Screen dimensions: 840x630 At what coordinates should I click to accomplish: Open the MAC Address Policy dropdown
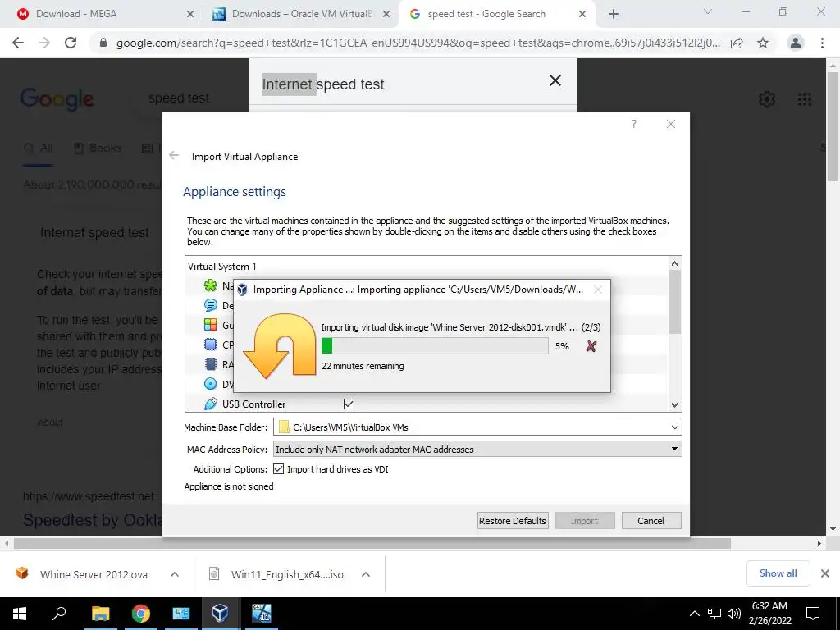click(x=477, y=449)
